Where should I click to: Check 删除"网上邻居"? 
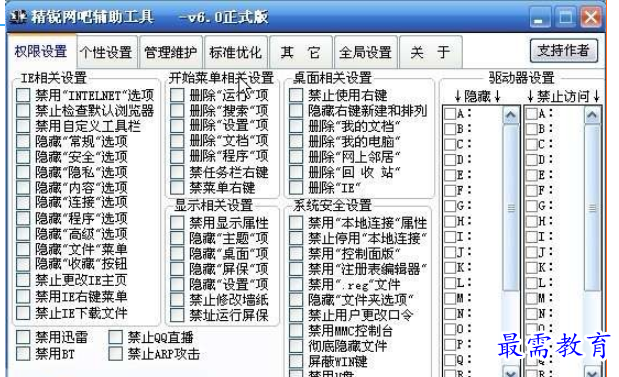pyautogui.click(x=296, y=157)
